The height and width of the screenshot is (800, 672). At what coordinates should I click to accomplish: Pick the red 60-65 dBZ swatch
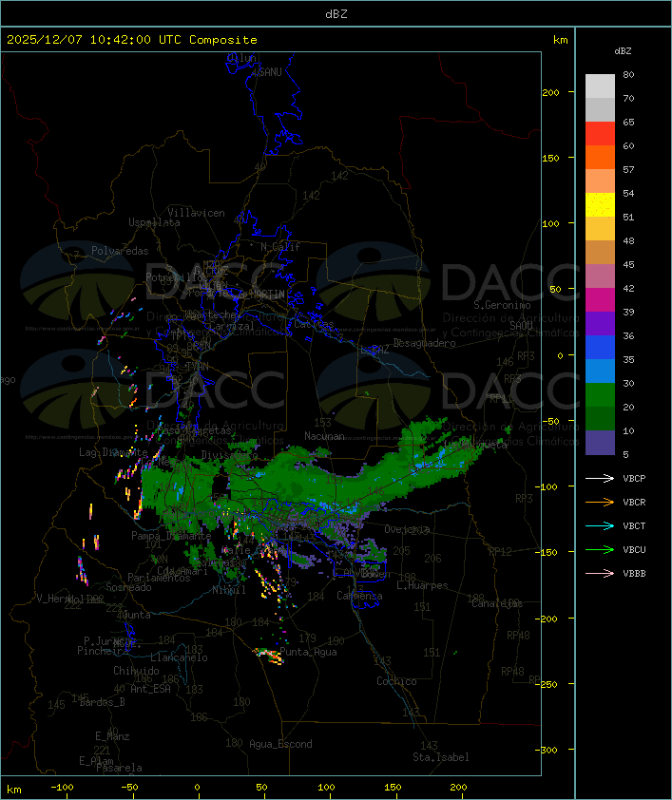pyautogui.click(x=600, y=134)
